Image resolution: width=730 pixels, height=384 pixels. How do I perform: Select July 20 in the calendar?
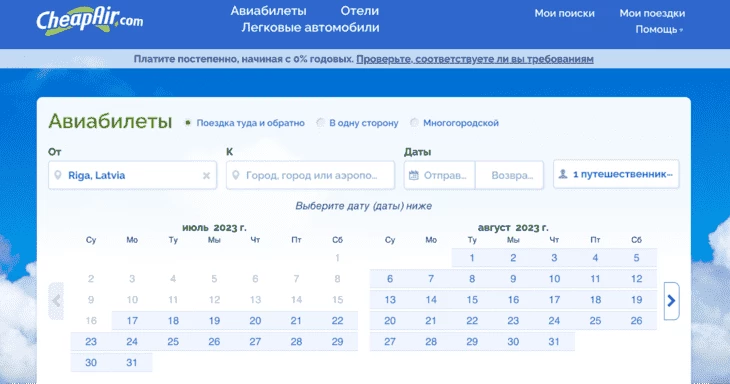point(255,321)
